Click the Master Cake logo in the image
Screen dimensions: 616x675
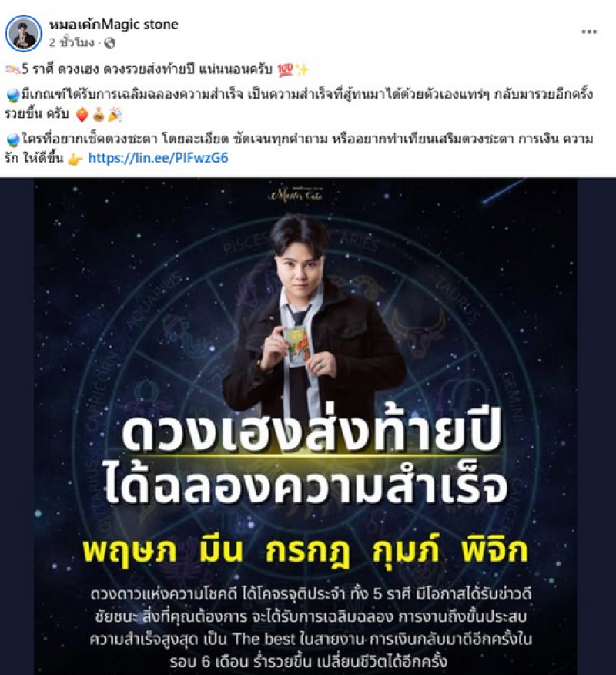coord(295,195)
